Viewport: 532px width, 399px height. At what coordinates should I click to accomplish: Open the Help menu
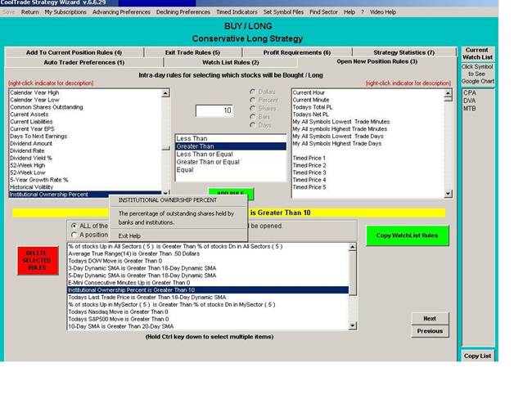click(349, 12)
